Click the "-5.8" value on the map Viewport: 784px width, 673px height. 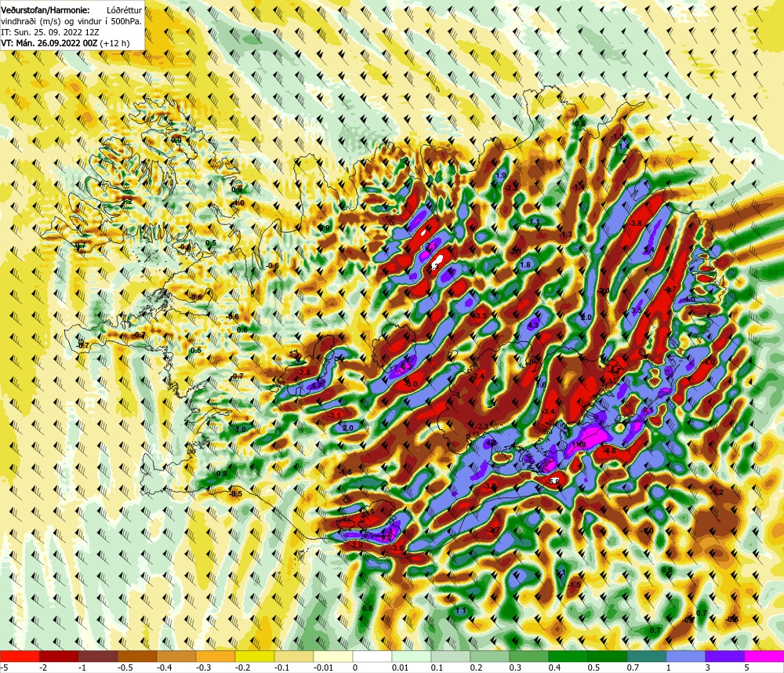(553, 481)
